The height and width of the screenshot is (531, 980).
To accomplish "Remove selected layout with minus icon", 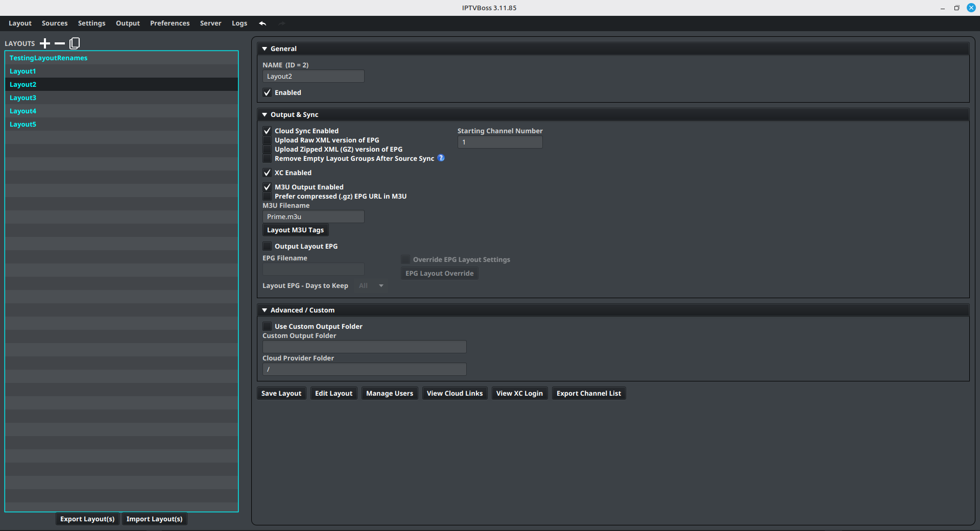I will (60, 43).
